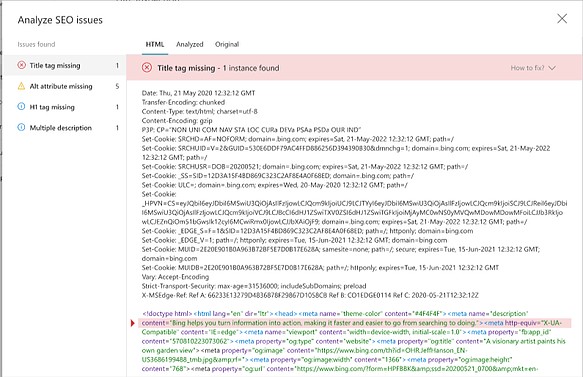Click the blue info icon beside H1 tag missing
The image size is (583, 377).
22,107
